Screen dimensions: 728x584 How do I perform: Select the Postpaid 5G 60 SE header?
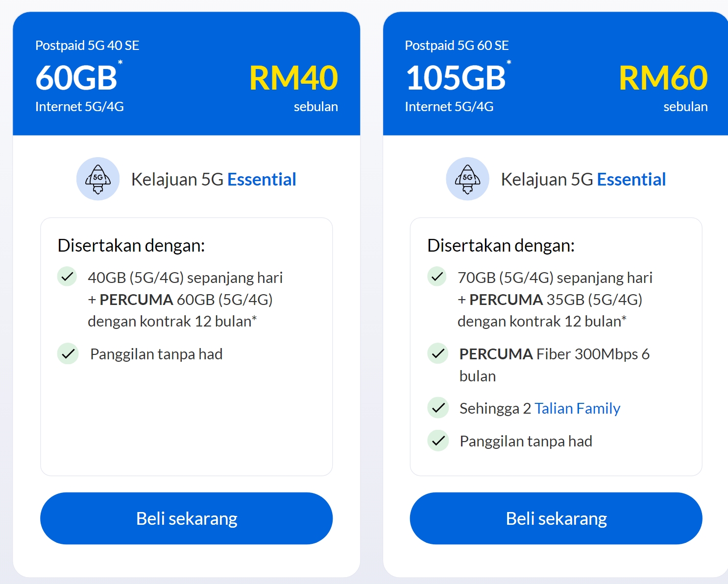pyautogui.click(x=457, y=46)
